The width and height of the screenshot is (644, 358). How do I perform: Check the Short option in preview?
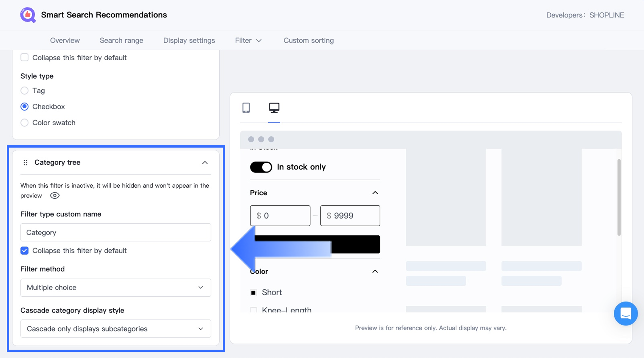[253, 293]
